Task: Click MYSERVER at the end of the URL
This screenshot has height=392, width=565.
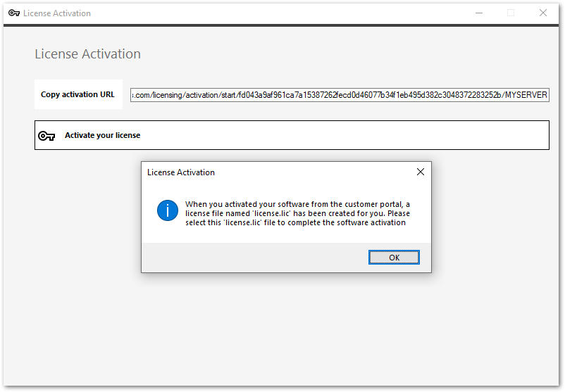Action: (x=526, y=95)
